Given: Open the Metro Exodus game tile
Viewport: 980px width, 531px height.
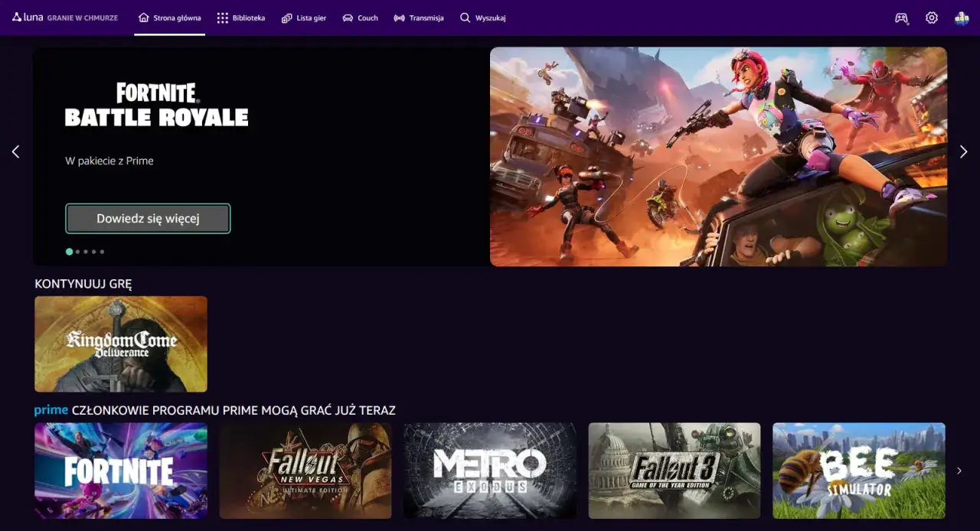Looking at the screenshot, I should click(x=489, y=471).
